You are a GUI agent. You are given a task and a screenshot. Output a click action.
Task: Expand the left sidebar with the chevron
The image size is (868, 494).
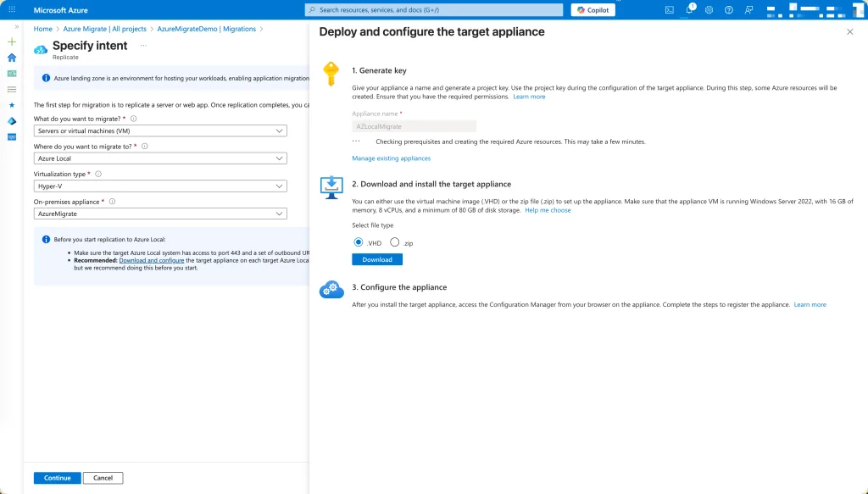click(16, 27)
